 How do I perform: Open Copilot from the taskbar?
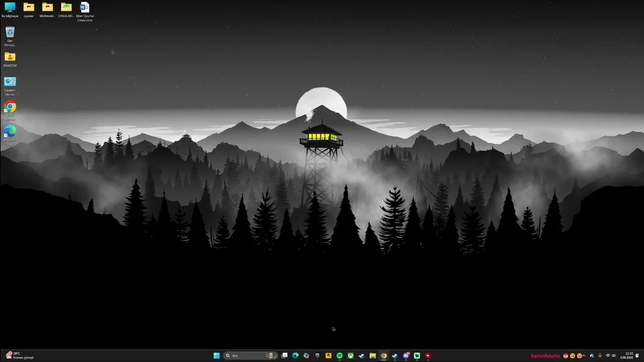coord(306,355)
